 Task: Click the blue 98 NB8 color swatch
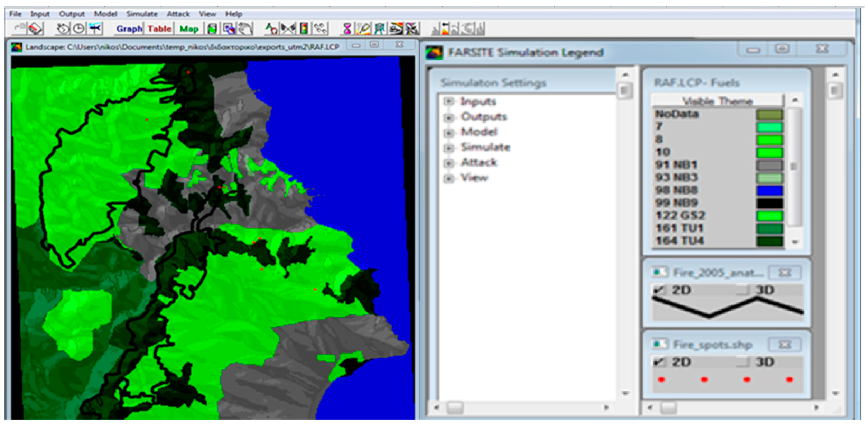tap(769, 191)
